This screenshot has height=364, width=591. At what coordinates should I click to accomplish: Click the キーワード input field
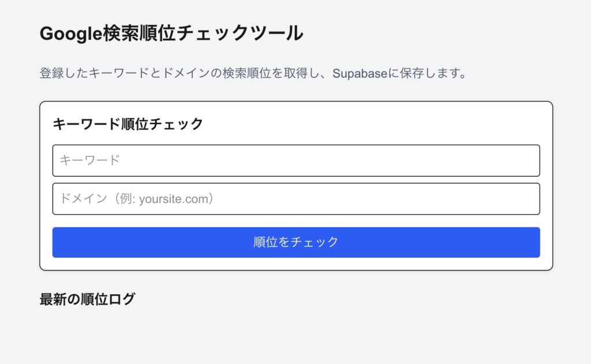pos(295,160)
